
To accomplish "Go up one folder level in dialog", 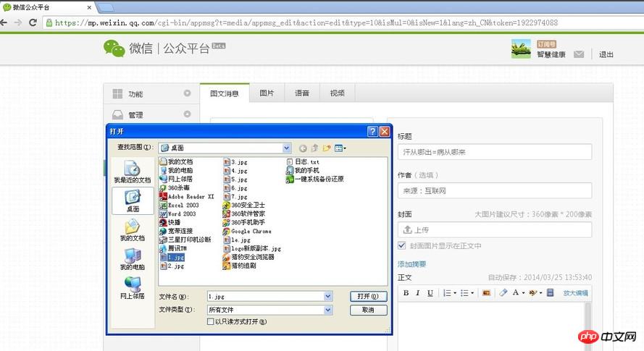I will point(314,148).
